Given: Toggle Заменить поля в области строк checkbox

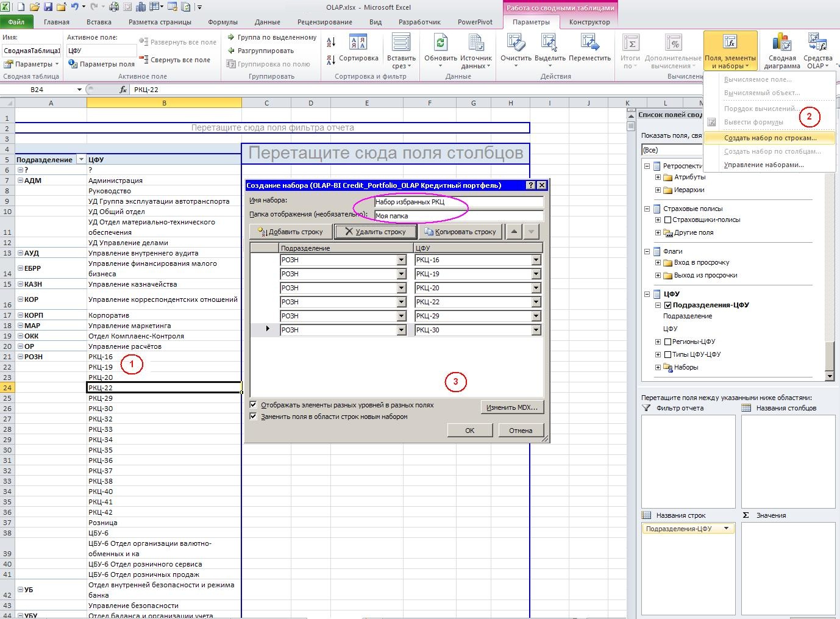Looking at the screenshot, I should 254,417.
